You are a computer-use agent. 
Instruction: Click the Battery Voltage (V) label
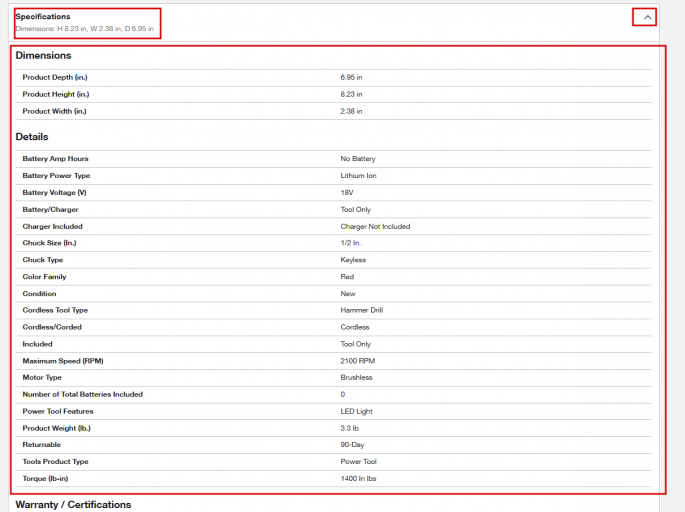[55, 193]
